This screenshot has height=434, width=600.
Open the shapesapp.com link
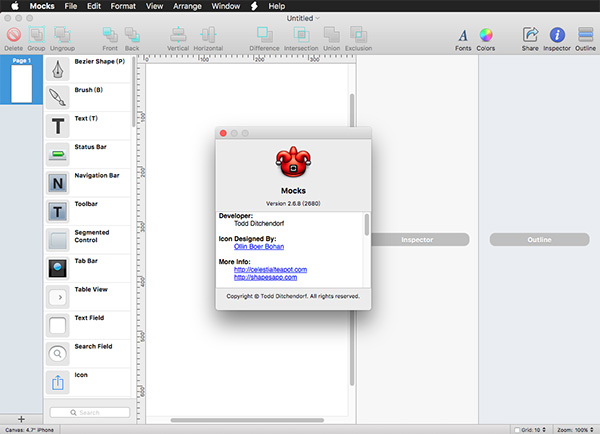click(x=266, y=277)
